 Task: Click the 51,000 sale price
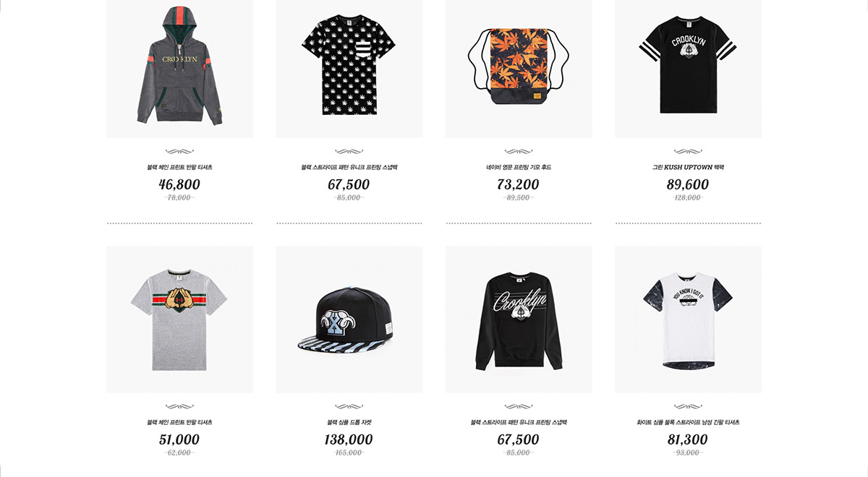pyautogui.click(x=179, y=439)
